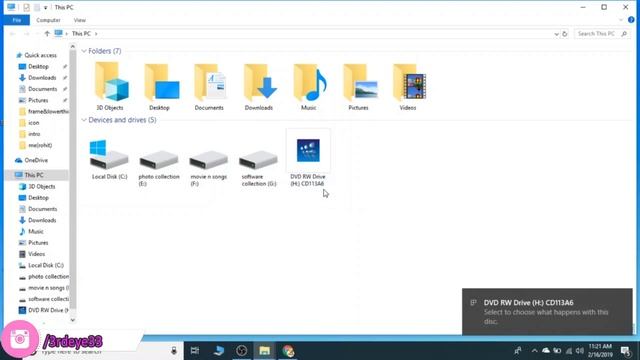
Task: Click navigation pane scrollbar up arrow
Action: (x=73, y=47)
